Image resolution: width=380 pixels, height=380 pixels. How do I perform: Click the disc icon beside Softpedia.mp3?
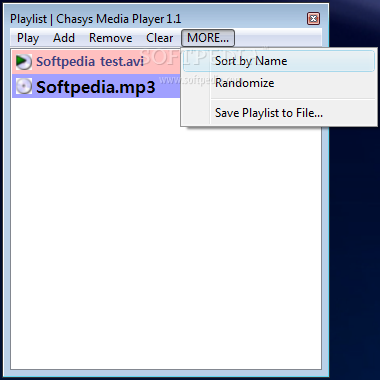[x=24, y=86]
